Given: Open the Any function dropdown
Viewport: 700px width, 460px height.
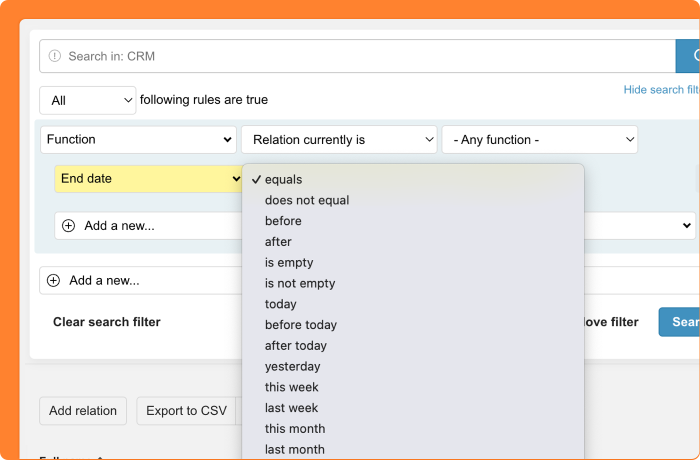Looking at the screenshot, I should click(540, 140).
